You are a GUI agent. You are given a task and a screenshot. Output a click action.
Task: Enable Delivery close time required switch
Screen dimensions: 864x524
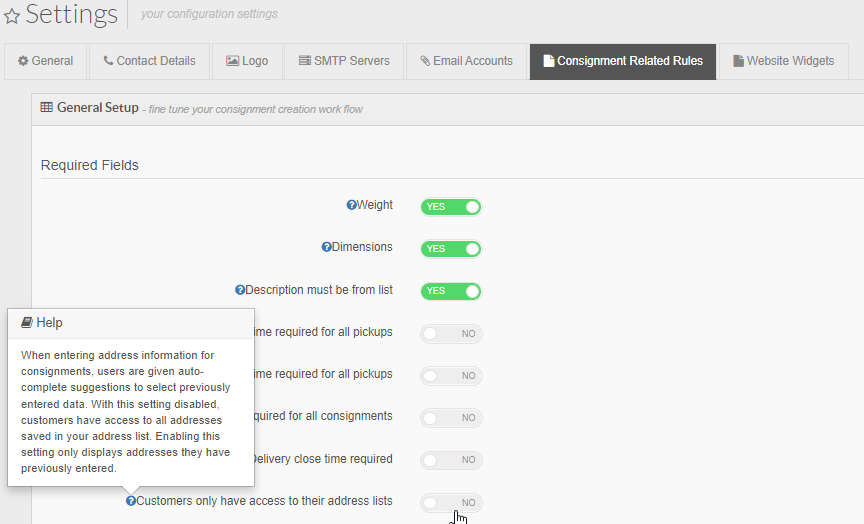pyautogui.click(x=451, y=460)
